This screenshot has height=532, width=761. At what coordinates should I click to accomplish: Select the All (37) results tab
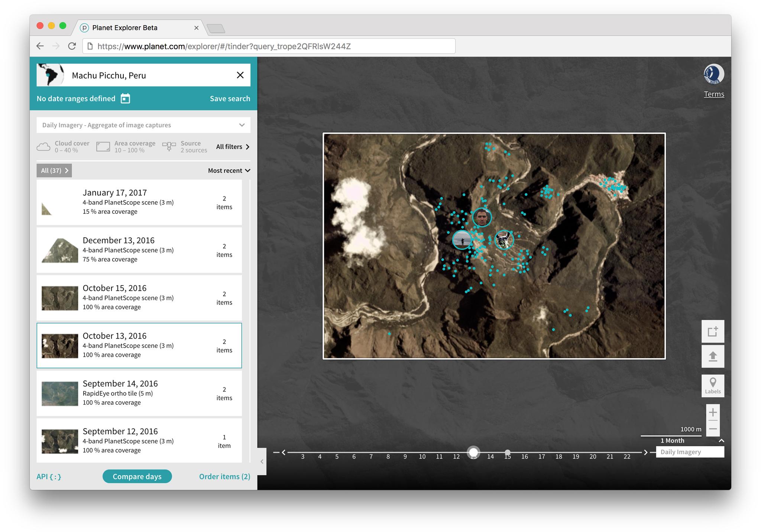(x=54, y=170)
